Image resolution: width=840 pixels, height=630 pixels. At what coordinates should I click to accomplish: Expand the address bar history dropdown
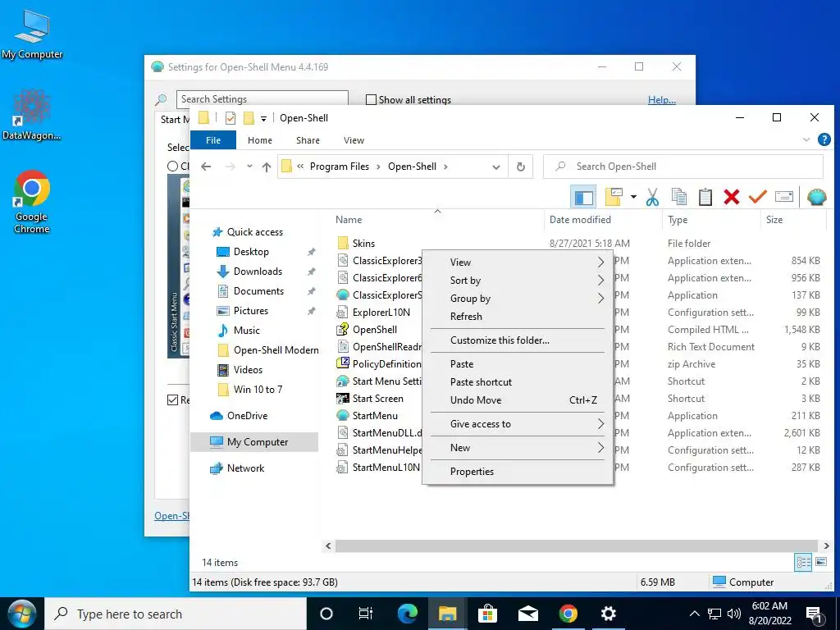click(x=496, y=167)
